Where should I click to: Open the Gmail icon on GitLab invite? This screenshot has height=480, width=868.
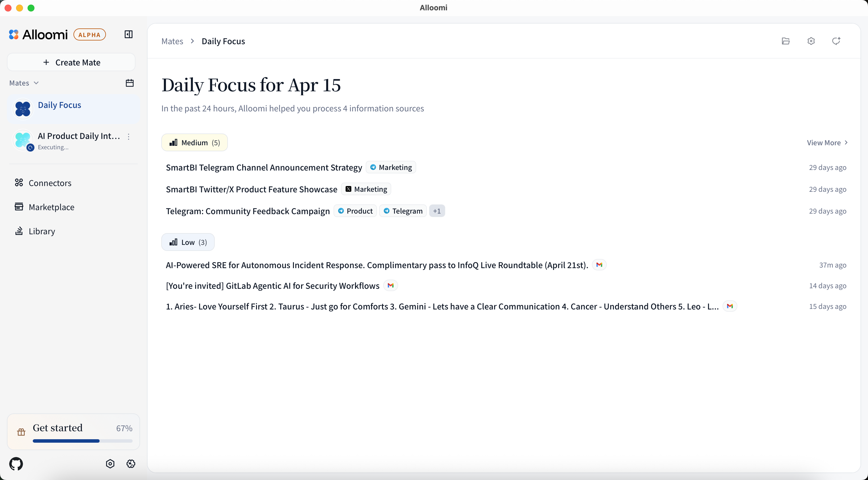click(x=391, y=286)
